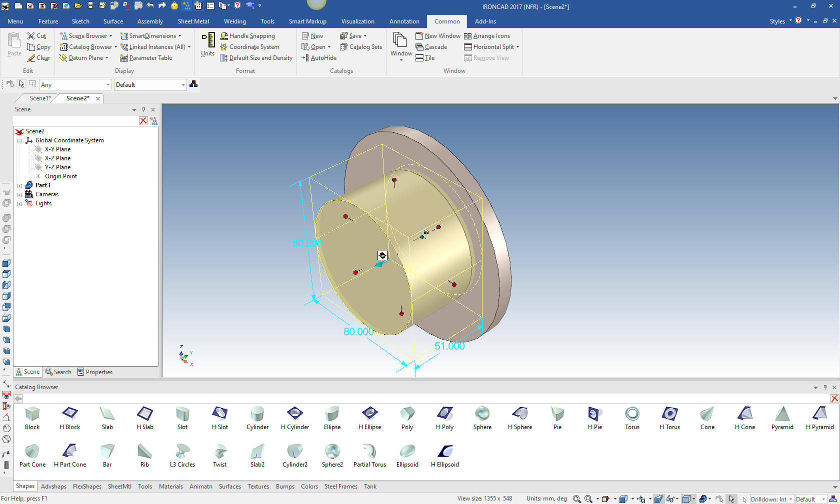Pin the Scene panel with pushpin
This screenshot has width=840, height=504.
click(143, 109)
